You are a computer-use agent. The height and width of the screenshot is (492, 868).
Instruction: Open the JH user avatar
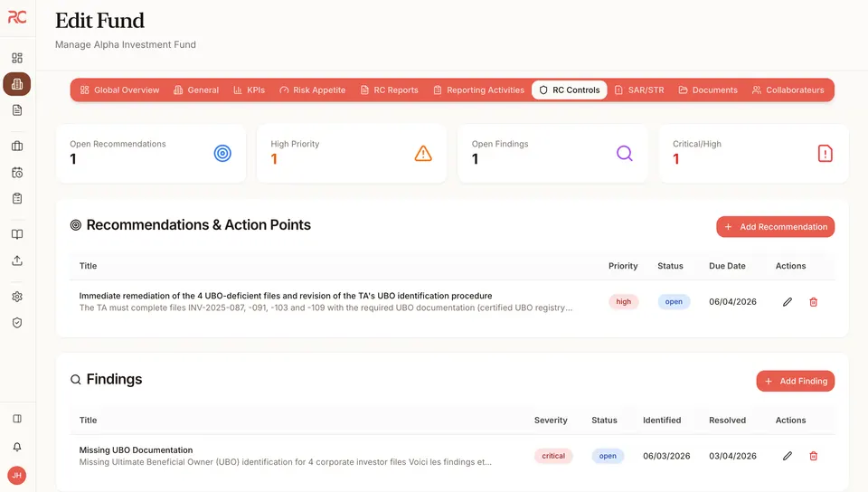[17, 476]
